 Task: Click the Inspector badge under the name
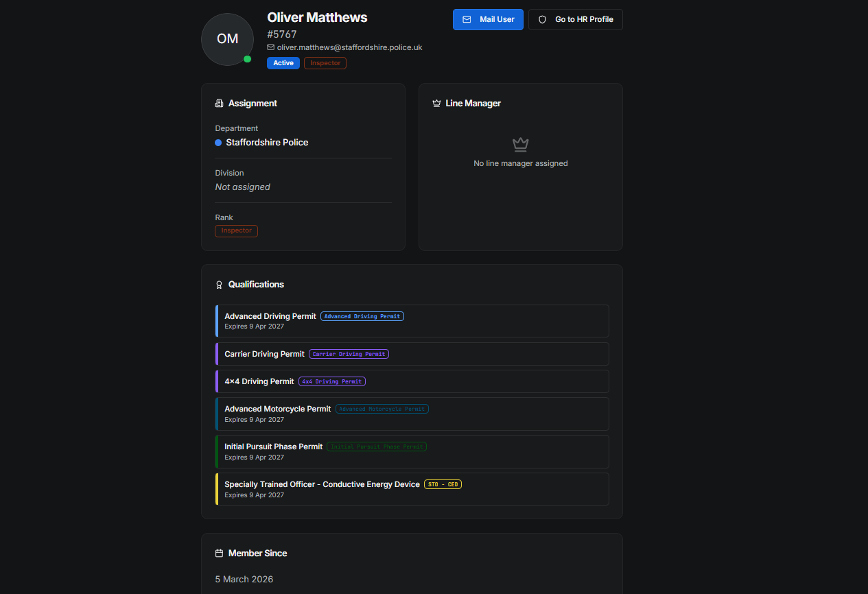325,63
